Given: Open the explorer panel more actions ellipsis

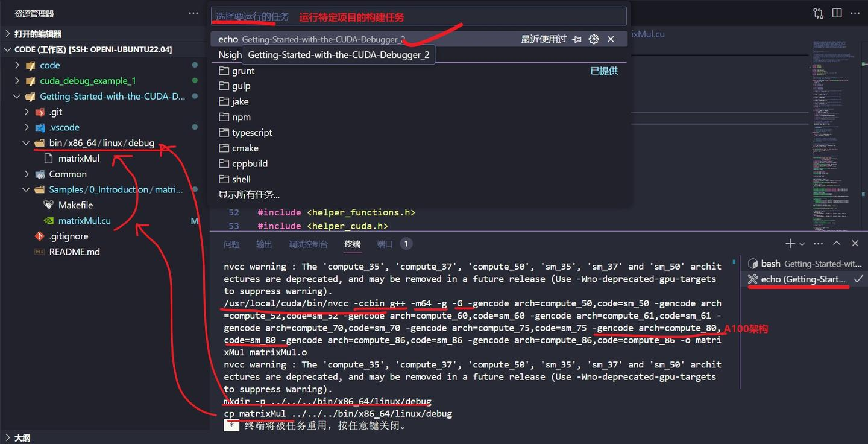Looking at the screenshot, I should [193, 13].
